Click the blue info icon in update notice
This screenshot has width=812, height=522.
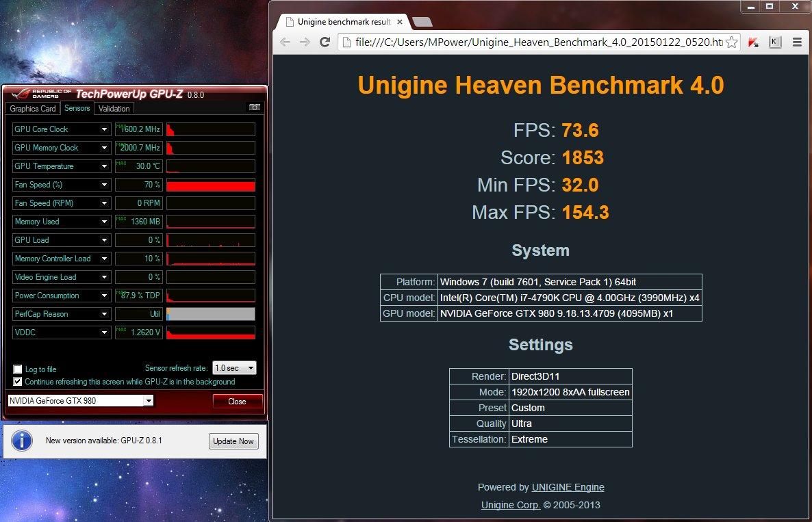(22, 441)
